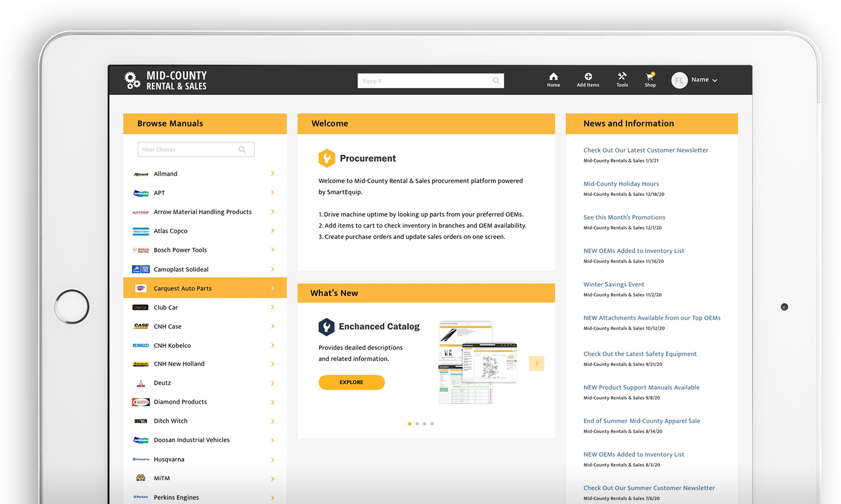The image size is (841, 504).
Task: Expand the Allmand manuals chevron
Action: [x=273, y=174]
